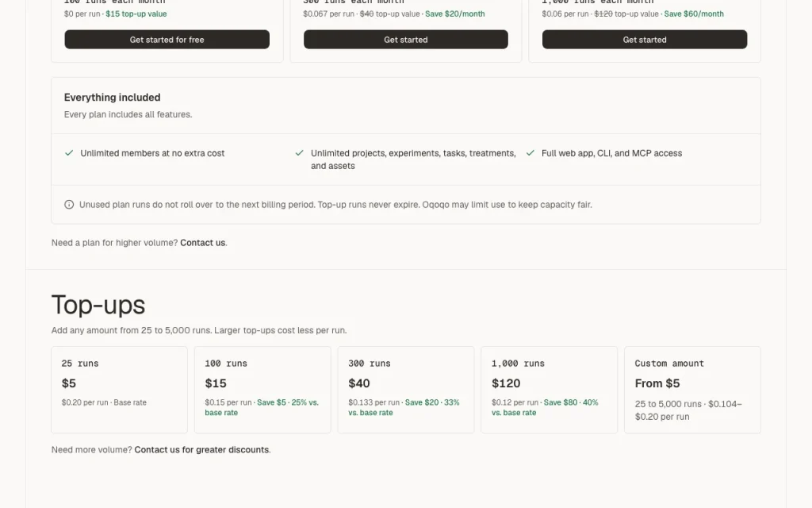Click 'Unlimited members at no extra cost' text
This screenshot has width=812, height=508.
152,153
